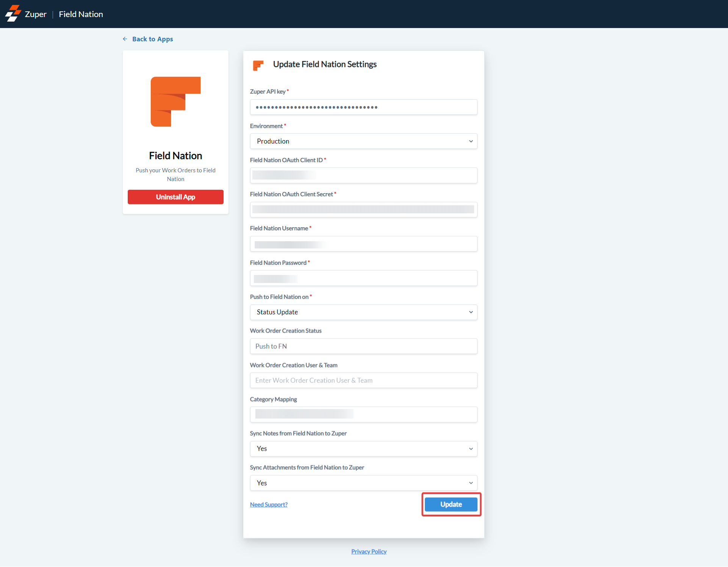
Task: Open the Privacy Policy link
Action: [369, 551]
